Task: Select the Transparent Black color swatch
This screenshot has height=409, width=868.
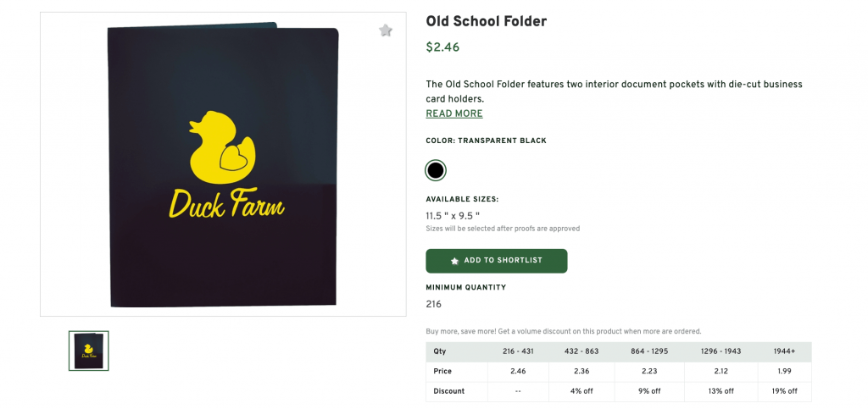Action: point(436,170)
